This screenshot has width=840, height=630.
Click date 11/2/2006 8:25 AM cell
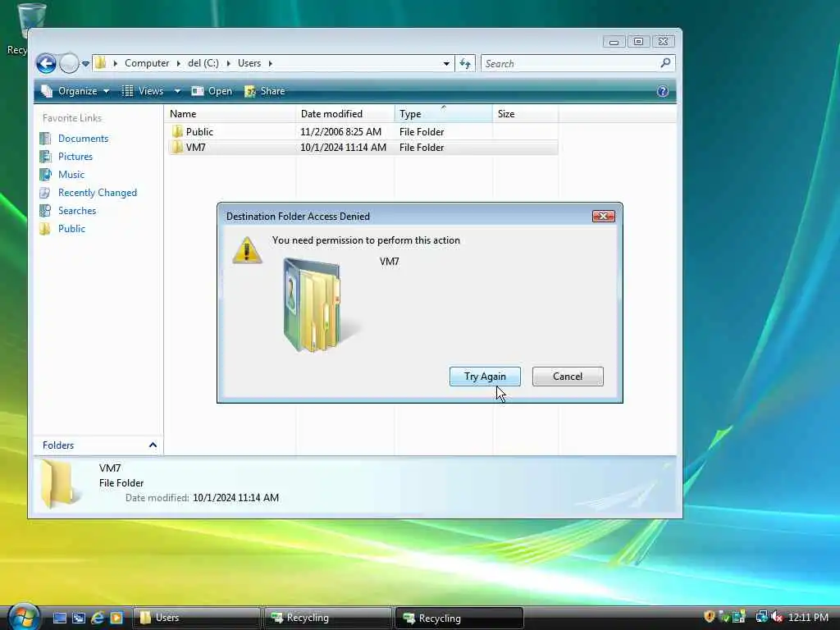coord(340,132)
